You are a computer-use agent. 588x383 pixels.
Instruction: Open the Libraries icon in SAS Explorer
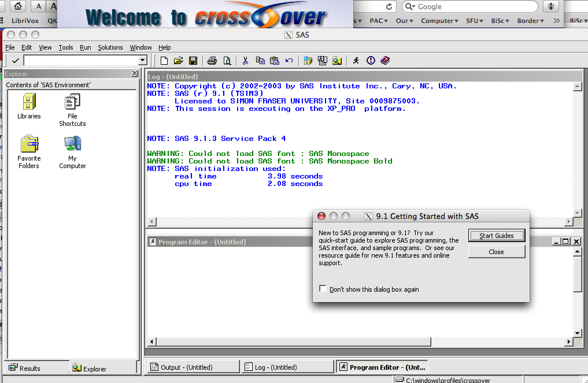point(29,103)
